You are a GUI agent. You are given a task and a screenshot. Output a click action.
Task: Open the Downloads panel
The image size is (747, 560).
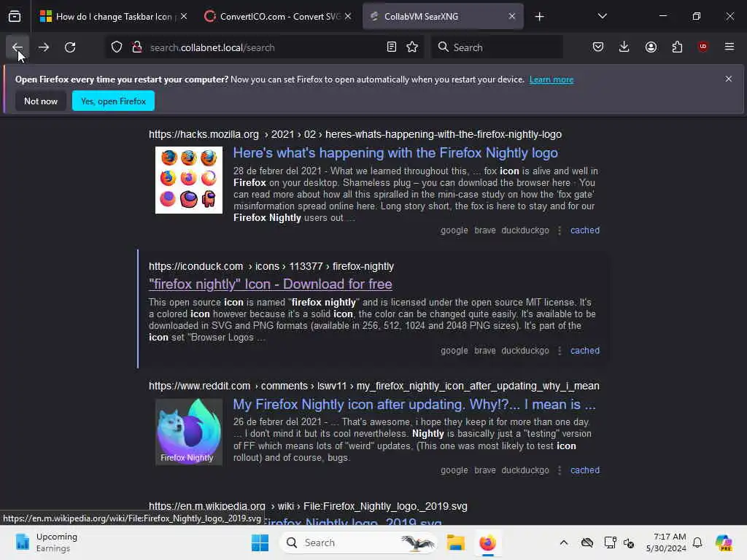tap(624, 47)
